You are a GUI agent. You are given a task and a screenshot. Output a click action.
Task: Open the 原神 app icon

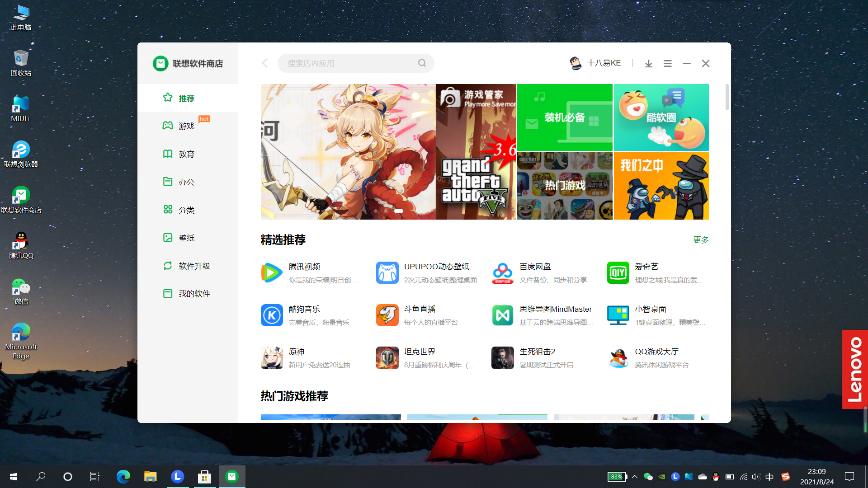coord(272,358)
